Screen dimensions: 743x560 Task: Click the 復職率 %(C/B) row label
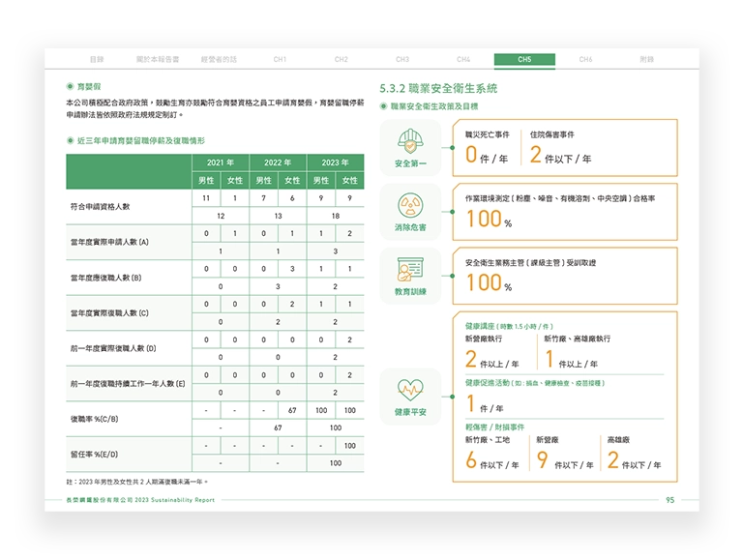point(94,419)
